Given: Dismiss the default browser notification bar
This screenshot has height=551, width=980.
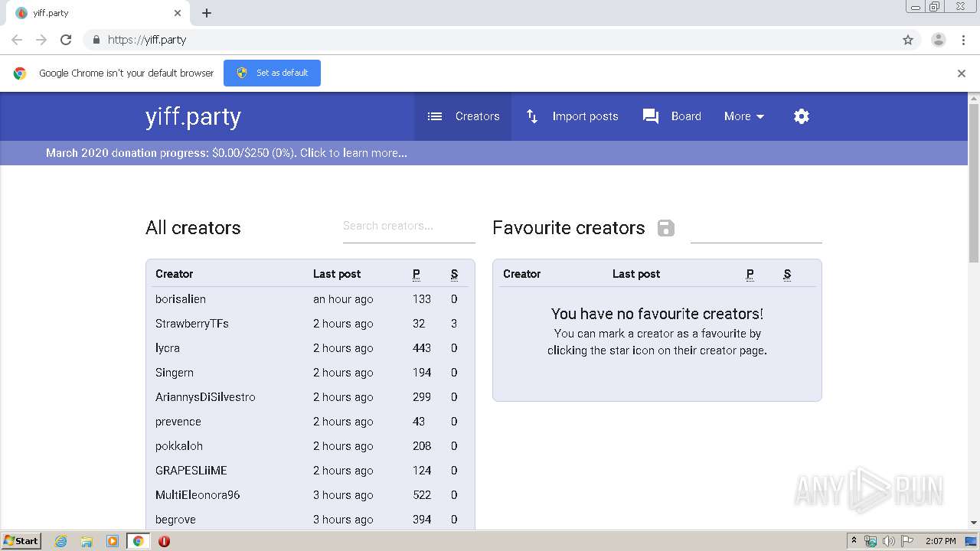Looking at the screenshot, I should 962,73.
